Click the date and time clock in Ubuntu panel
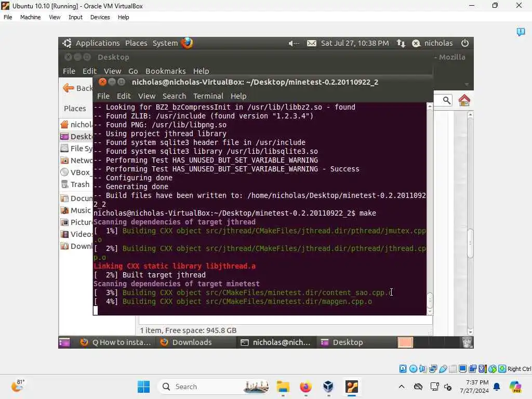 [x=355, y=43]
